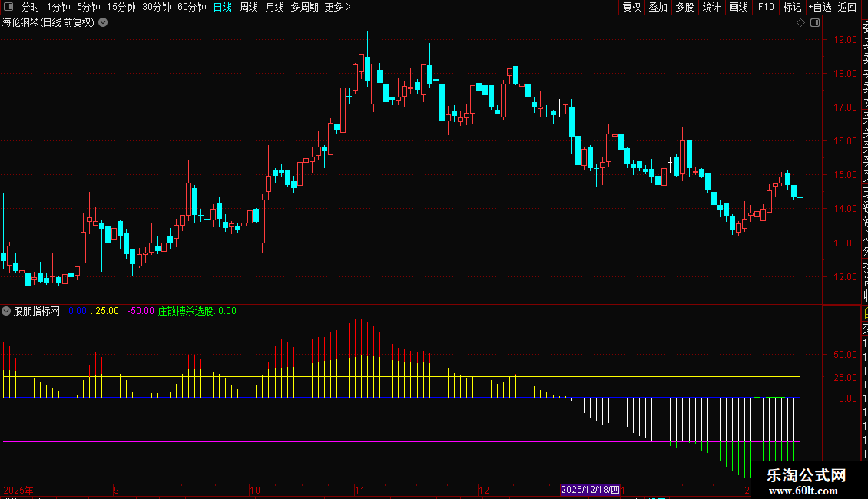Switch to 周线 weekly chart
The image size is (868, 499).
click(x=249, y=7)
